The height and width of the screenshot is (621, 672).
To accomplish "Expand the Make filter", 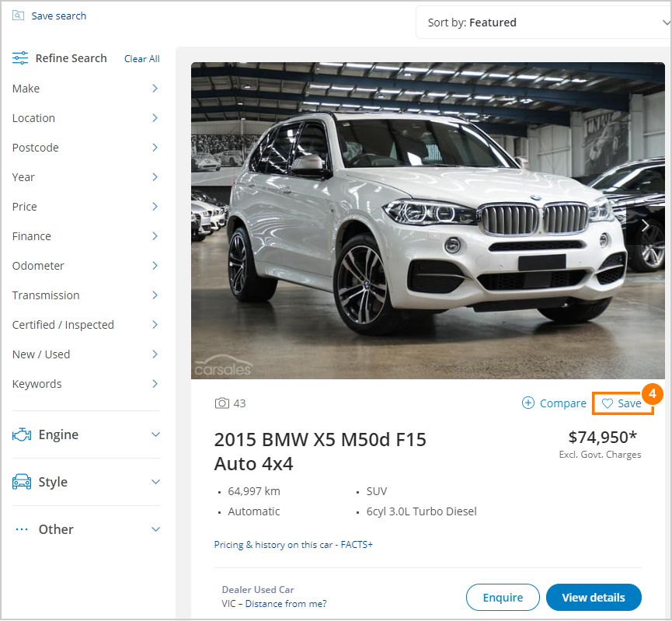I will 85,89.
